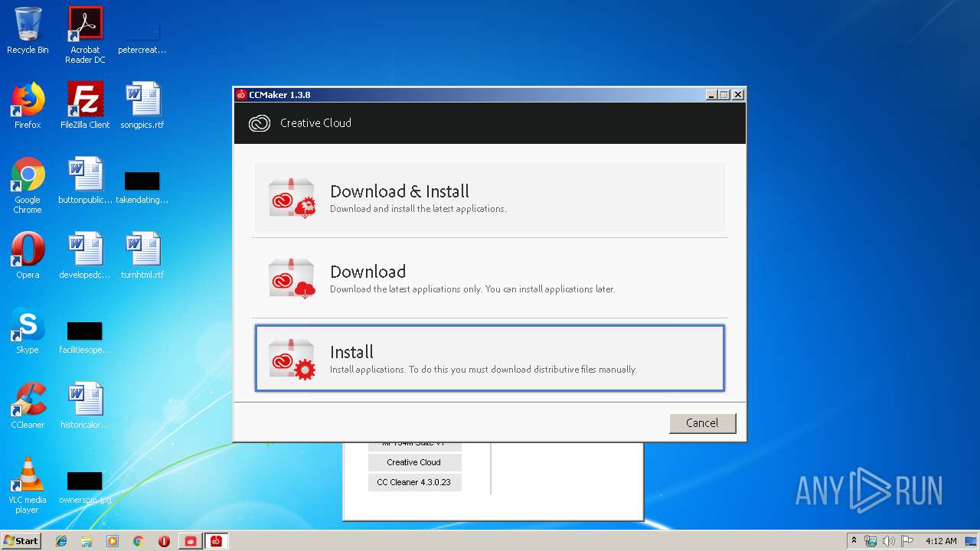This screenshot has height=551, width=980.
Task: Select the buttonpublic document icon
Action: pyautogui.click(x=85, y=181)
